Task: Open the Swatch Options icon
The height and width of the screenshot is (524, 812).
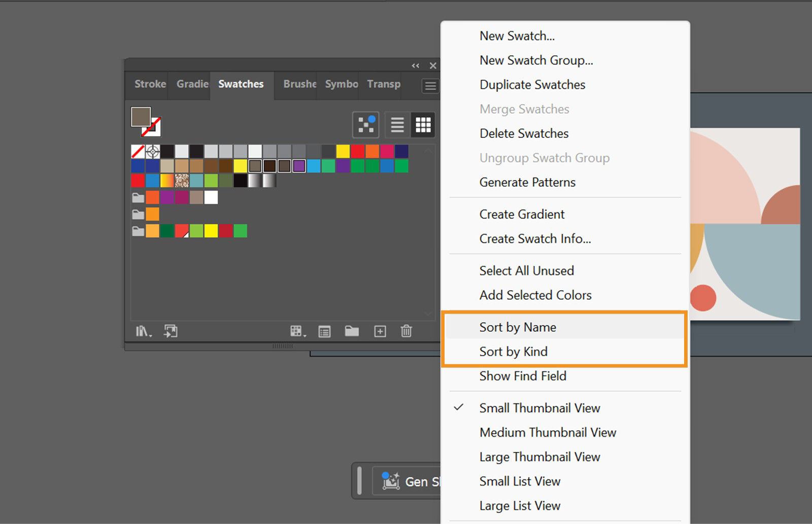Action: (x=324, y=332)
